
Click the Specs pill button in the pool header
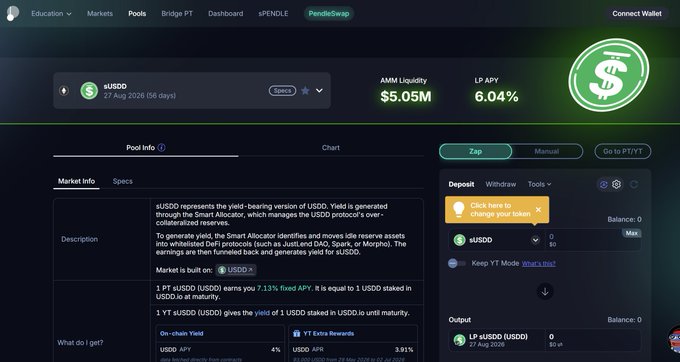(282, 91)
